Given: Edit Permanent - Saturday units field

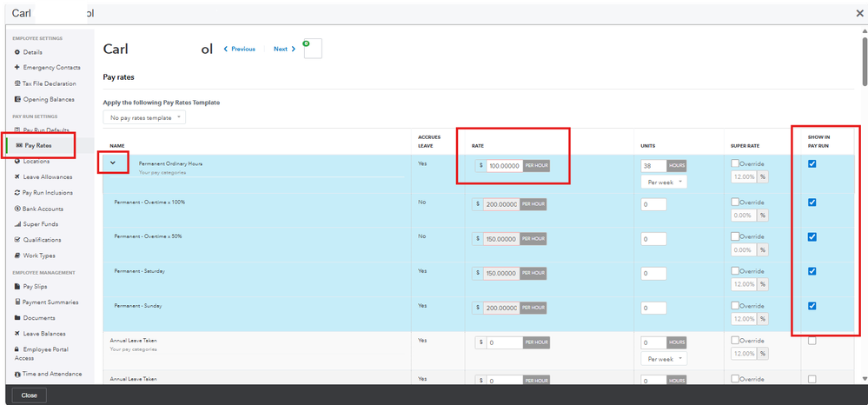Looking at the screenshot, I should (653, 274).
